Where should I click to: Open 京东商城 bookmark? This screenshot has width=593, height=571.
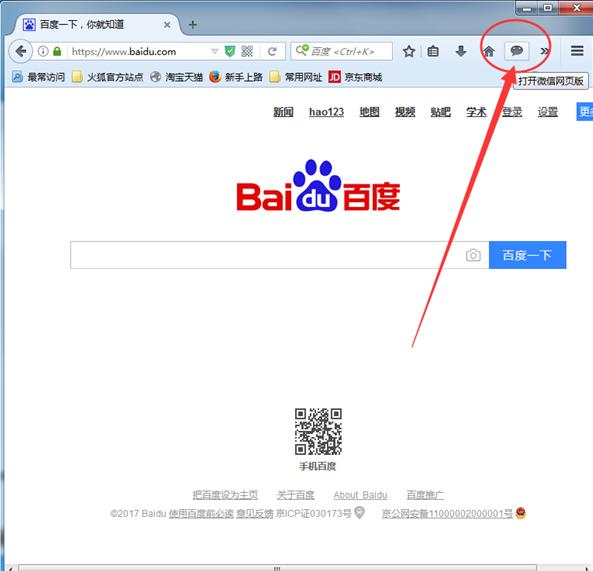[x=355, y=77]
